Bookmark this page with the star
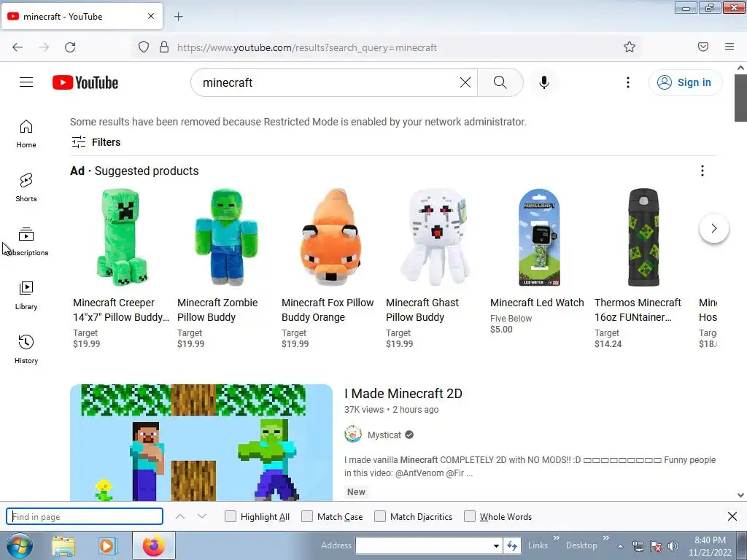Viewport: 747px width, 560px height. click(x=630, y=47)
